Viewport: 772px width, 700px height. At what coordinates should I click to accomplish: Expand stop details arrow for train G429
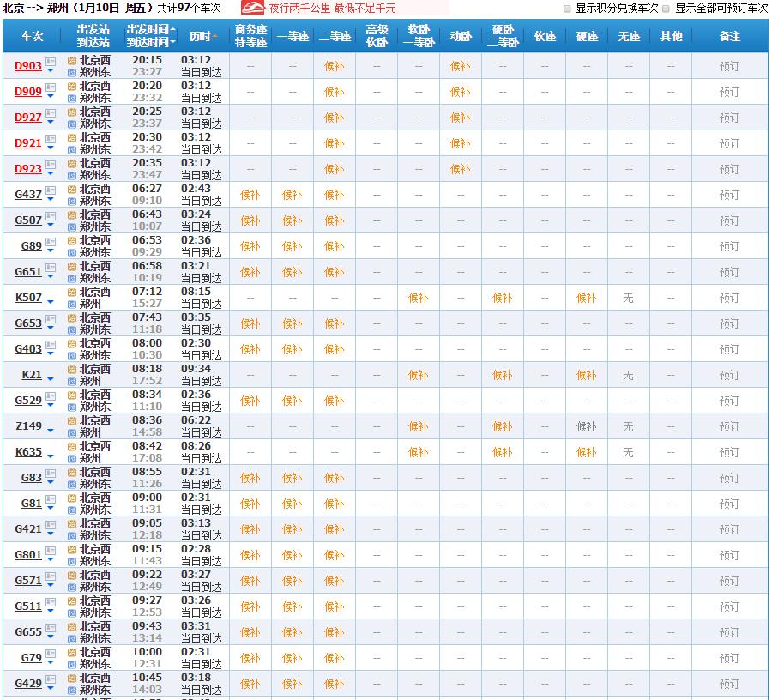(x=51, y=688)
